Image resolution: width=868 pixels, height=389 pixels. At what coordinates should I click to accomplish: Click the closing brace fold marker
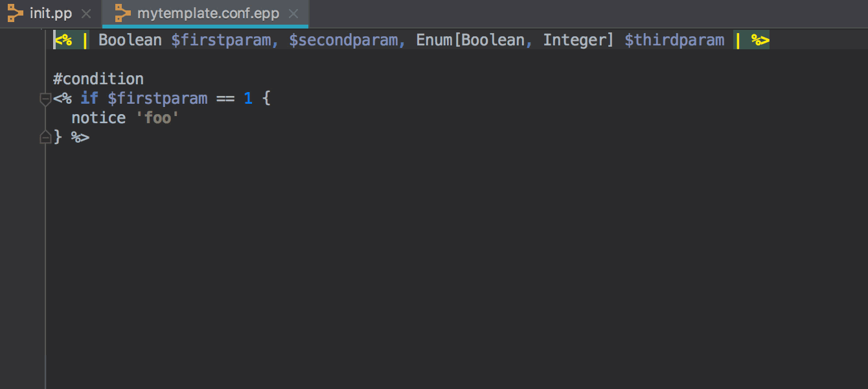pyautogui.click(x=45, y=137)
